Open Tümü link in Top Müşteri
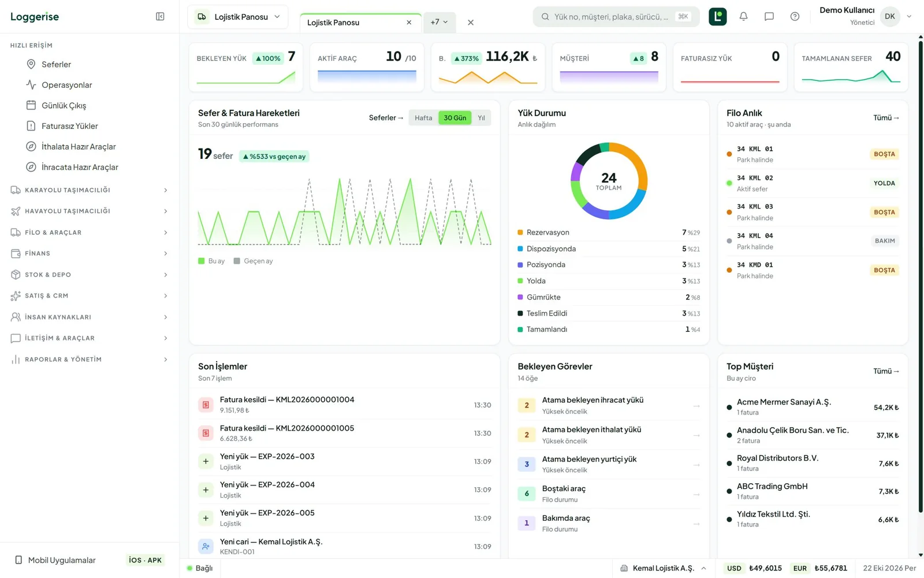Viewport: 924px width, 578px height. 886,371
